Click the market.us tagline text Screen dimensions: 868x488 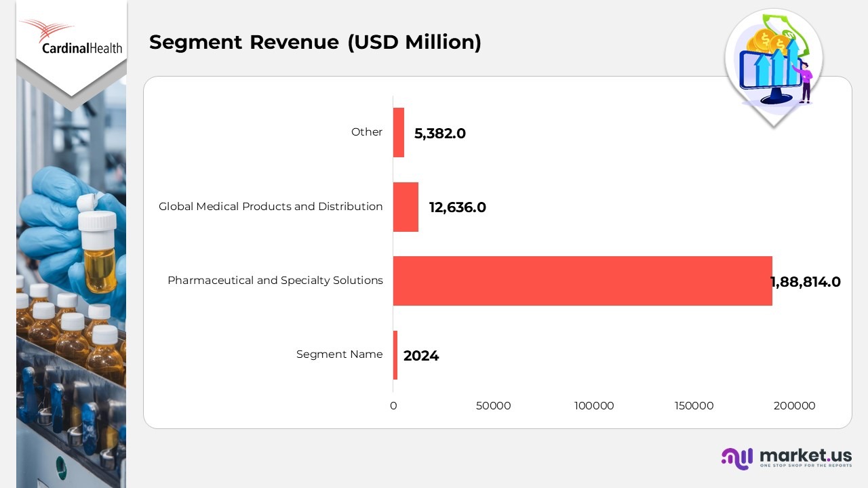[805, 466]
